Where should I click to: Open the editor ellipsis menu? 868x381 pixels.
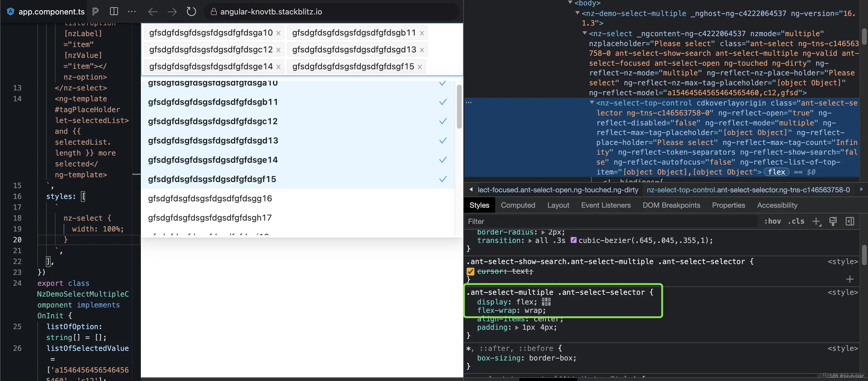tap(132, 11)
